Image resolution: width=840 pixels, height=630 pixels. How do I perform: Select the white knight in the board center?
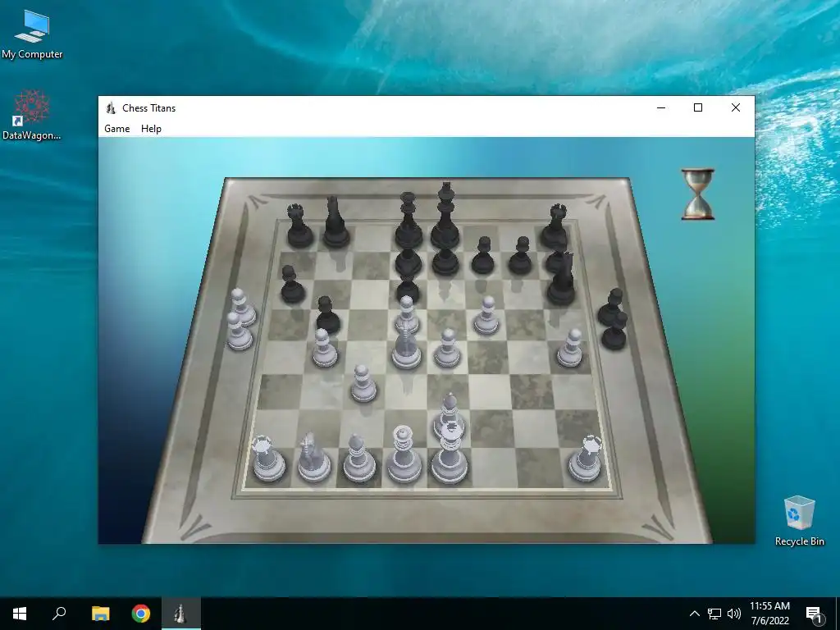point(406,348)
